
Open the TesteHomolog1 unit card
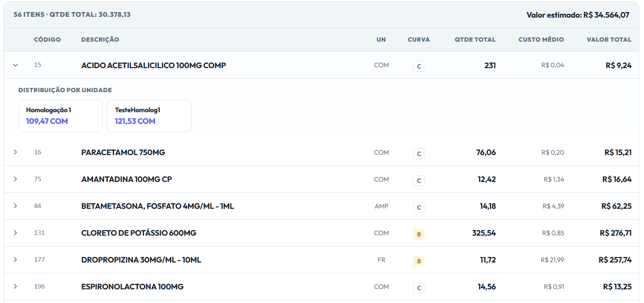149,116
